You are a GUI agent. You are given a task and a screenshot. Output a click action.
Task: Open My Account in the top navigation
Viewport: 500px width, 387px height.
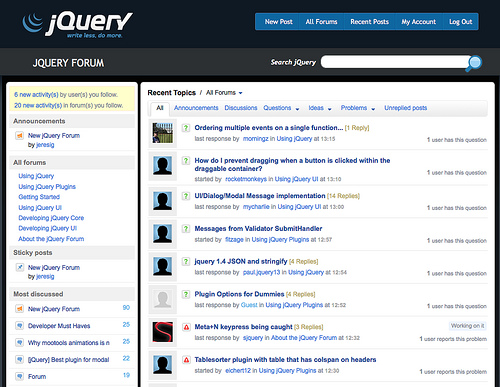pos(419,22)
